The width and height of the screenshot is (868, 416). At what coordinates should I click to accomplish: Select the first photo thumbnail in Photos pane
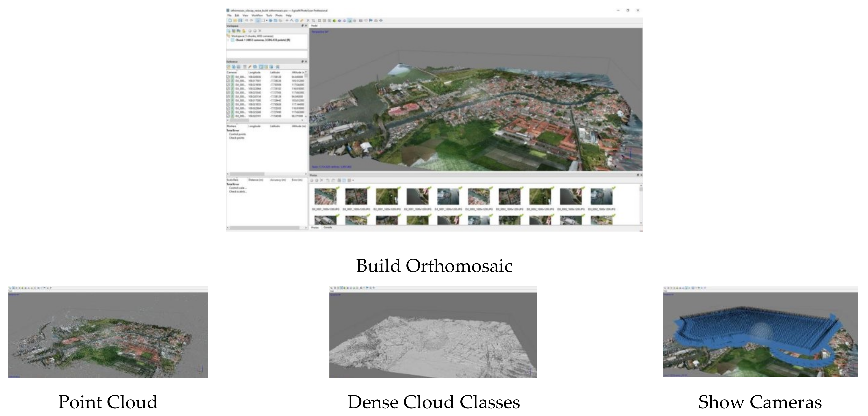click(325, 196)
